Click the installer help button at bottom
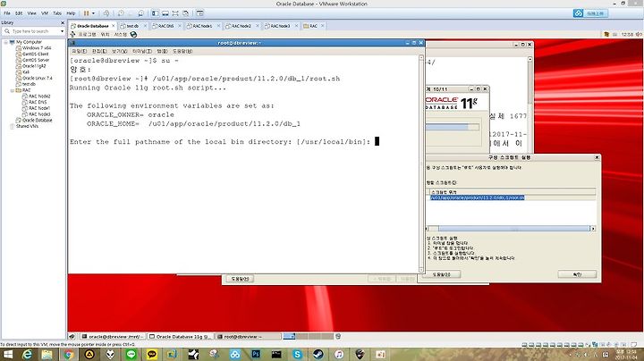Image resolution: width=644 pixels, height=361 pixels. [x=240, y=279]
